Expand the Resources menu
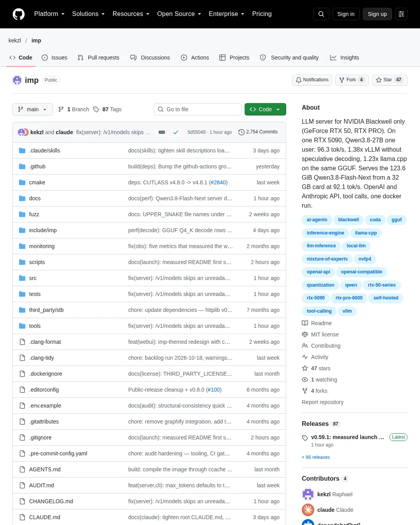 131,14
